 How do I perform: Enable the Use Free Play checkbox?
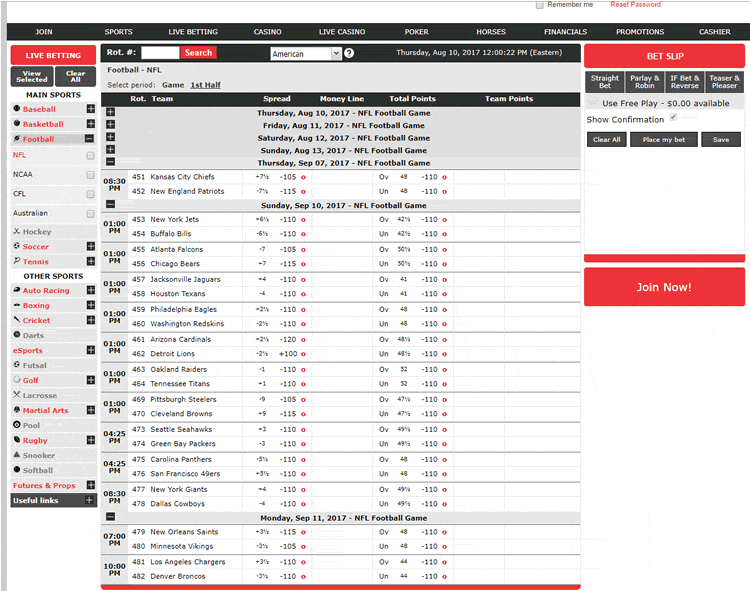[593, 102]
